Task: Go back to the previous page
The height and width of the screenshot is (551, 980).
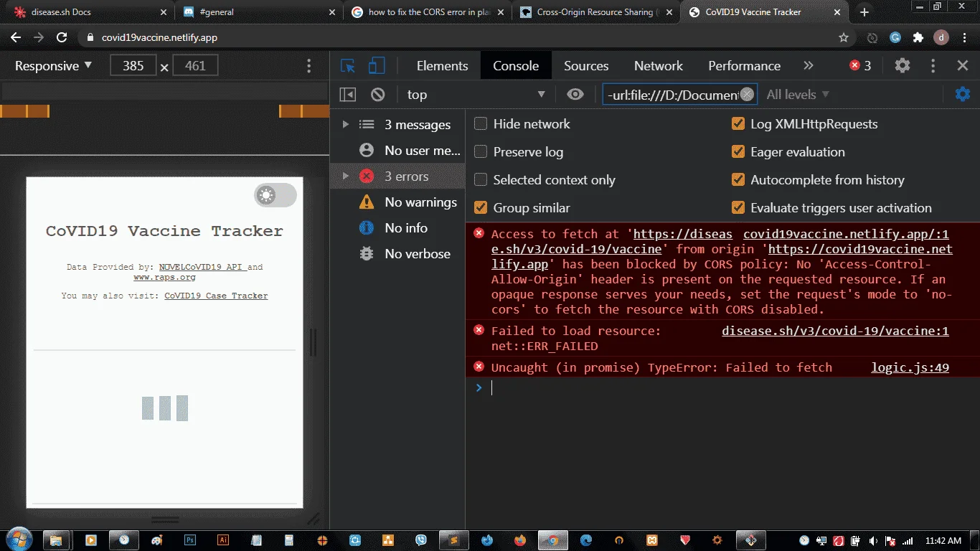Action: (x=16, y=37)
